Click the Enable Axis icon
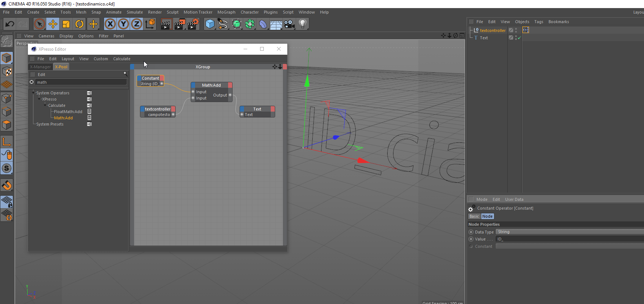The width and height of the screenshot is (644, 304). coord(7,141)
